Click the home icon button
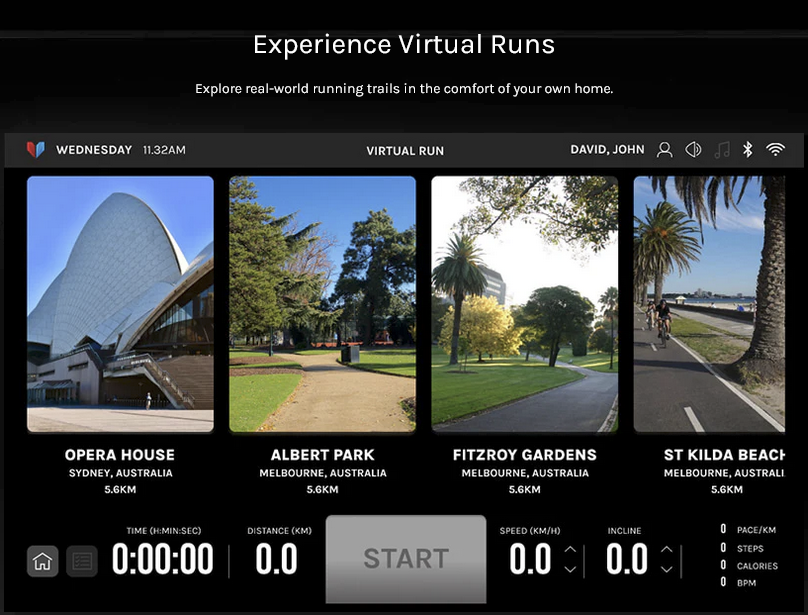This screenshot has width=808, height=615. click(x=42, y=561)
